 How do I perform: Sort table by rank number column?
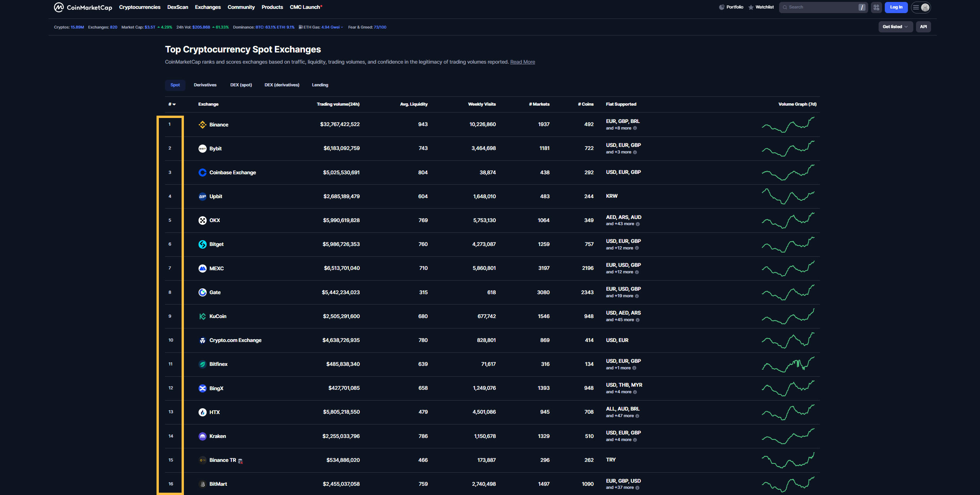[172, 104]
